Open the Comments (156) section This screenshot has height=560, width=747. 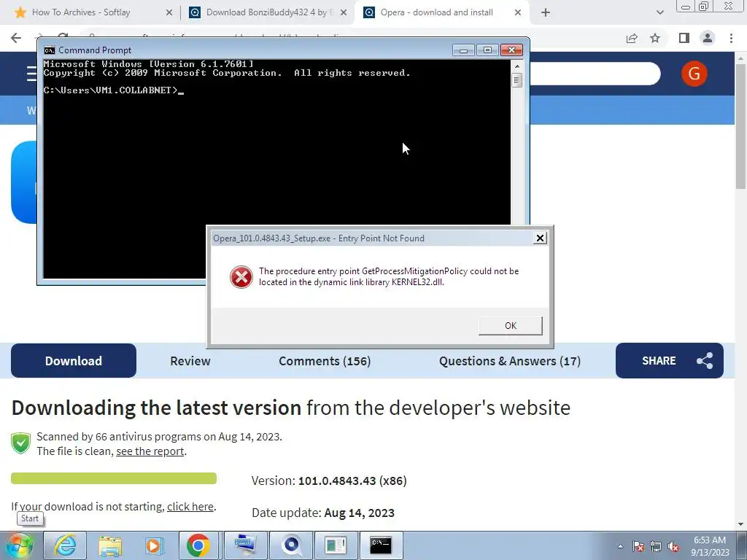325,361
